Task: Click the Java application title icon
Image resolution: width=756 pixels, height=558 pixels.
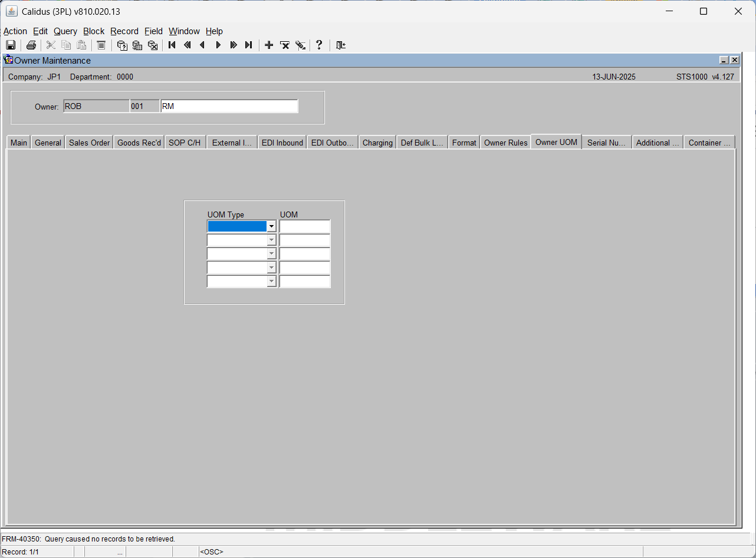Action: [x=12, y=11]
